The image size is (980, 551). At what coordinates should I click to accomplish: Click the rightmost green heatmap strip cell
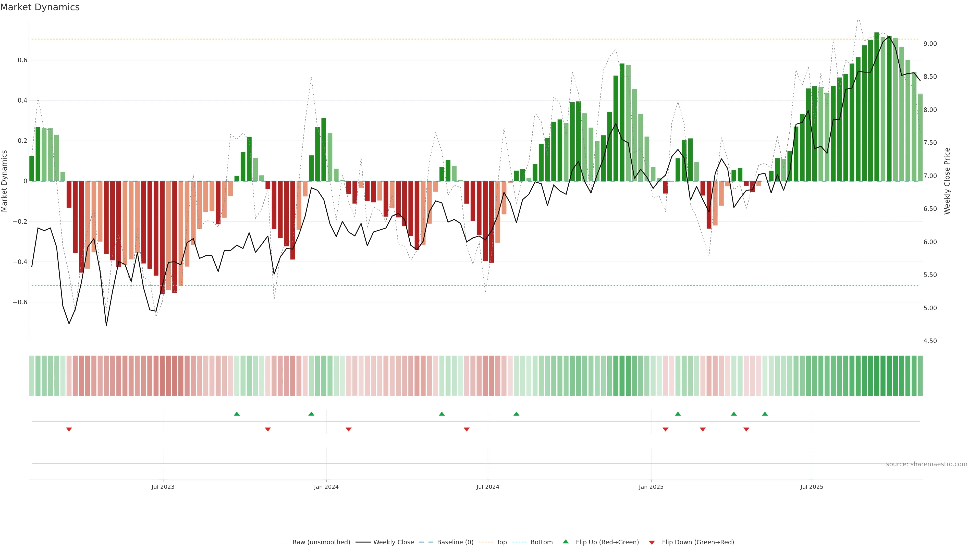tap(920, 376)
